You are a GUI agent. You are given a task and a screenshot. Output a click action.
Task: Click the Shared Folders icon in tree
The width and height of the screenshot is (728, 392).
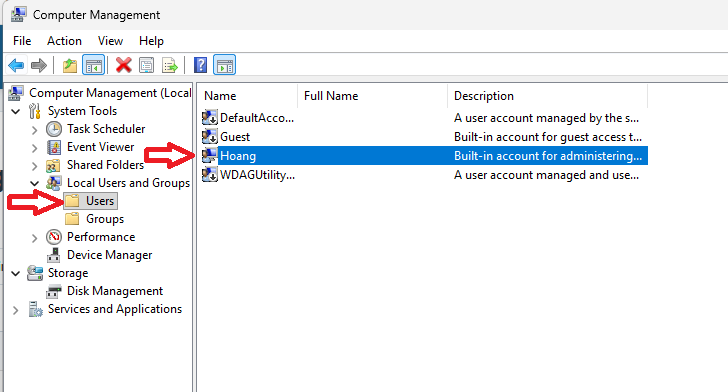tap(53, 165)
